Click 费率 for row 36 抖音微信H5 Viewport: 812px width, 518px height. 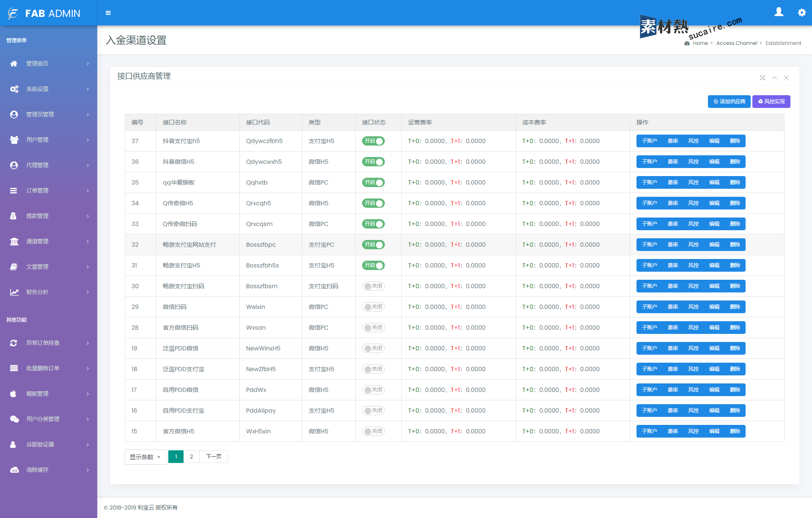click(673, 162)
